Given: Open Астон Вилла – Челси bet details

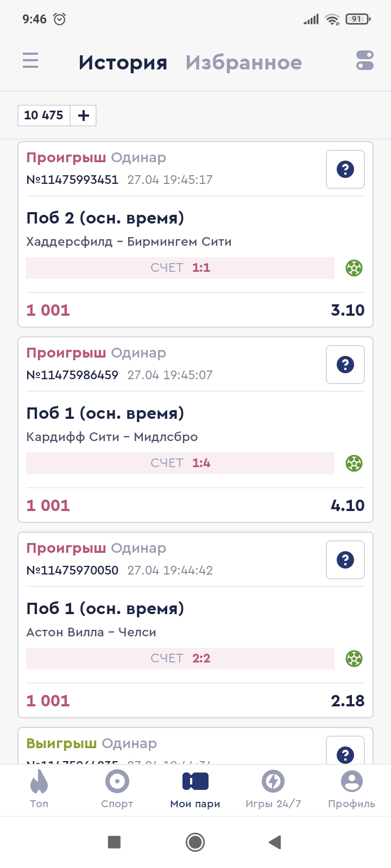Looking at the screenshot, I should click(91, 632).
